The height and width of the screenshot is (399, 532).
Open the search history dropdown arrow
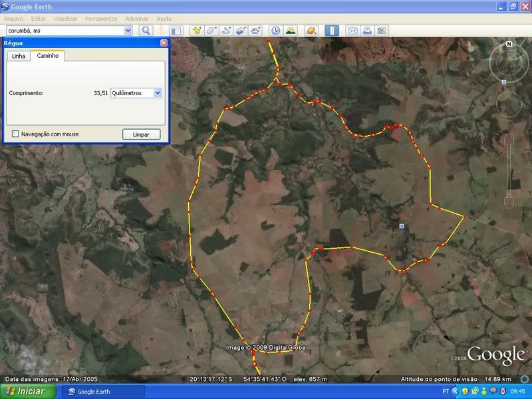point(128,31)
